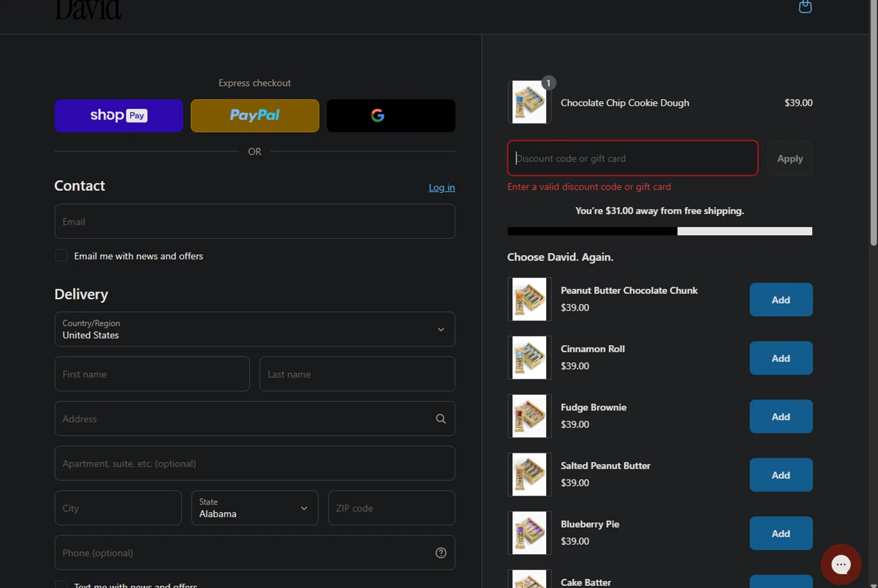Click the $39.00 cart item price

tap(798, 103)
